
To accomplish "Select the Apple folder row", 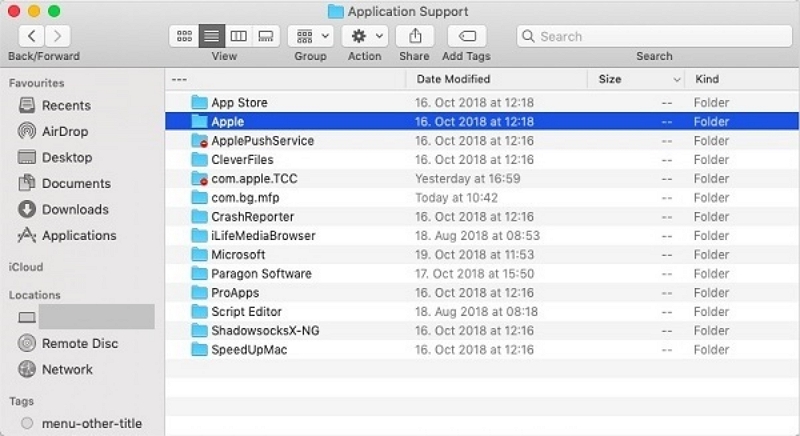I will click(482, 121).
